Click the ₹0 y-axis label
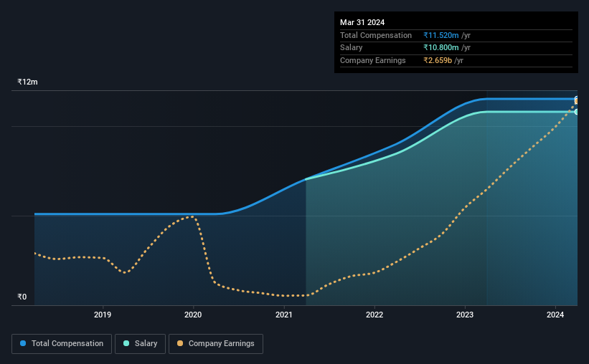Viewport: 589px width, 364px height. [22, 297]
